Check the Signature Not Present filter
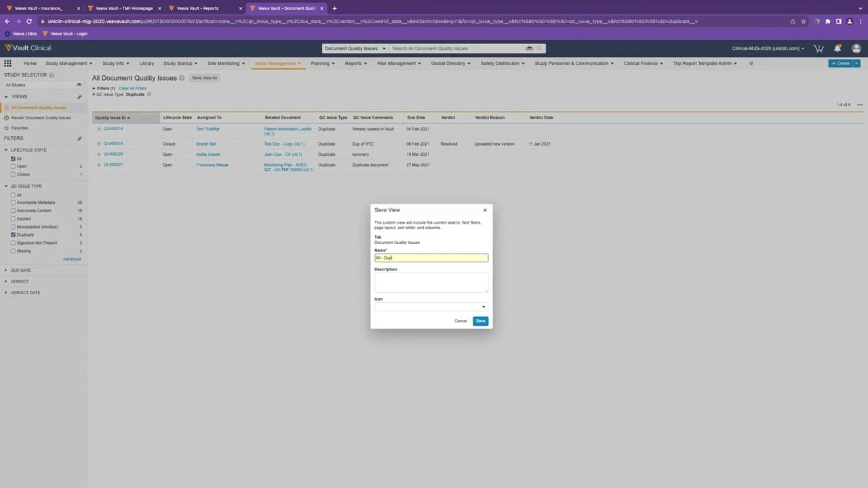This screenshot has height=488, width=868. pos(13,243)
